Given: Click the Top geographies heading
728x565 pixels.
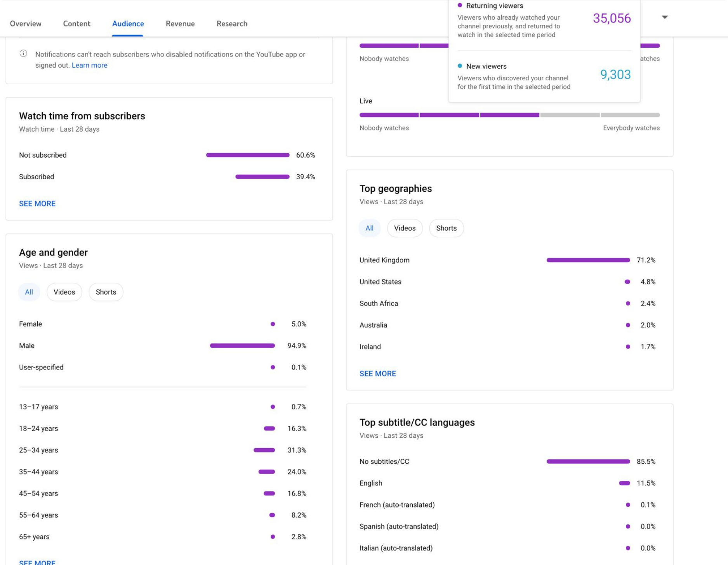Looking at the screenshot, I should pyautogui.click(x=395, y=189).
